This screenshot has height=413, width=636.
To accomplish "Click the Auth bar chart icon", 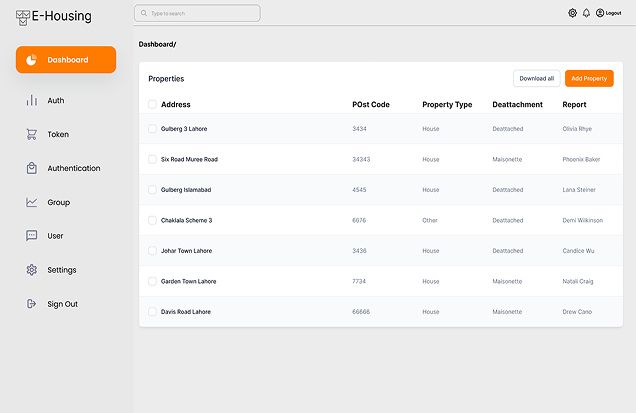I will pos(32,101).
